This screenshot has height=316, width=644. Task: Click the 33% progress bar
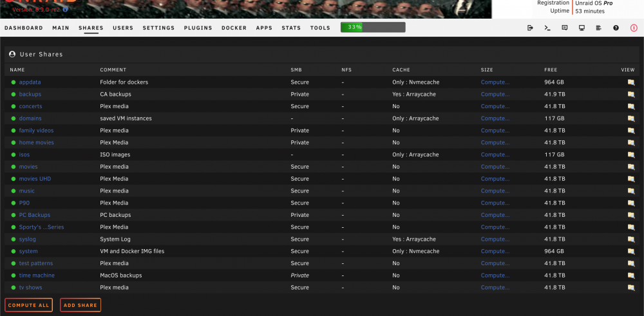point(373,28)
